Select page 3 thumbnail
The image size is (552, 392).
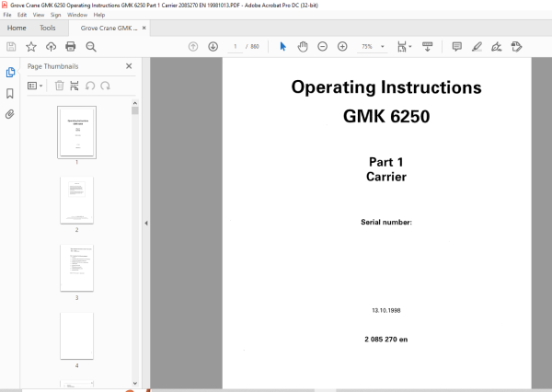tap(76, 268)
